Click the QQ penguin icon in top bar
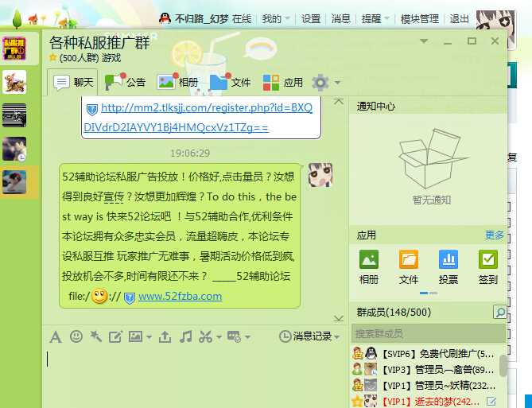 pos(165,18)
